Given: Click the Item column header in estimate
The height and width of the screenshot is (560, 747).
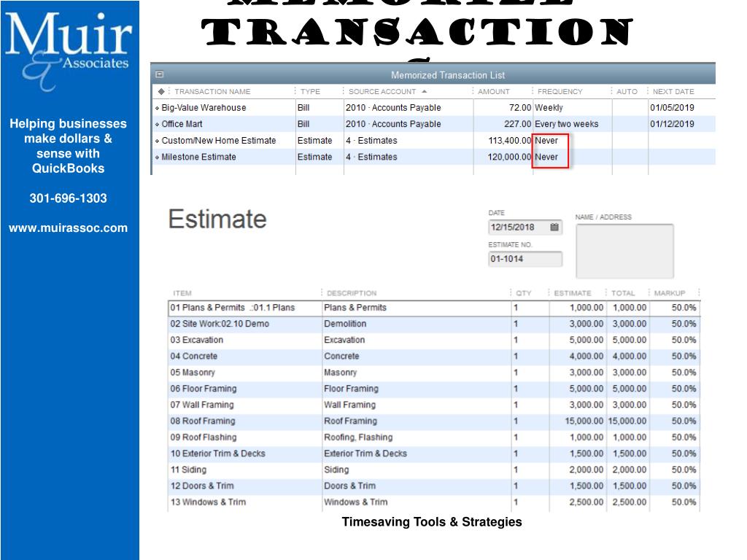Looking at the screenshot, I should (x=182, y=293).
